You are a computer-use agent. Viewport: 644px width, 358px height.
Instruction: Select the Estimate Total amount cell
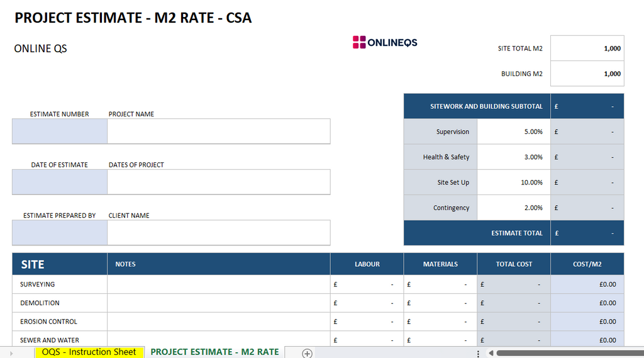(587, 233)
